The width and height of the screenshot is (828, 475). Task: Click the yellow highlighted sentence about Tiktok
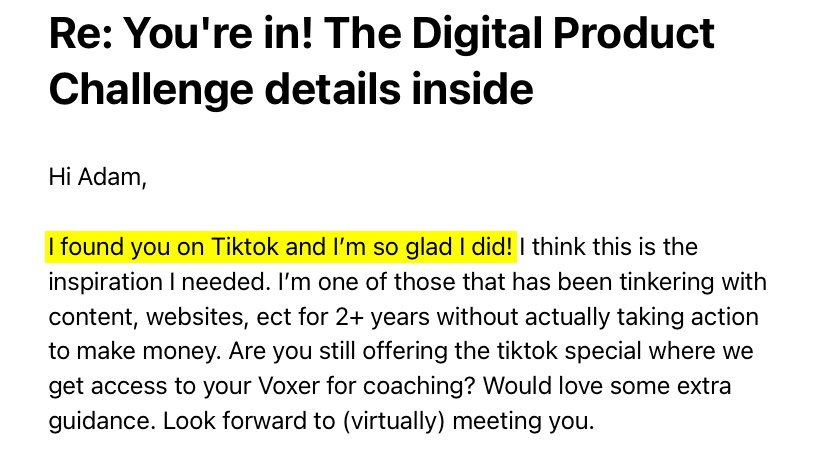coord(281,246)
